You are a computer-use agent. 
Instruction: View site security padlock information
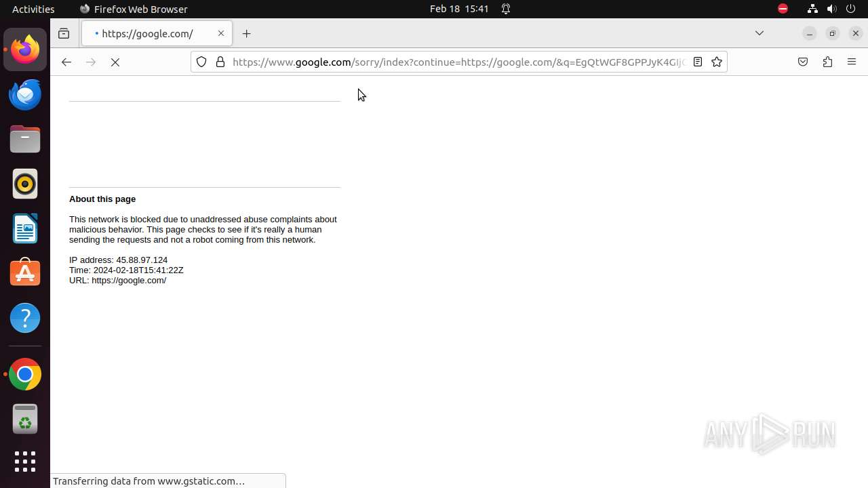[220, 62]
